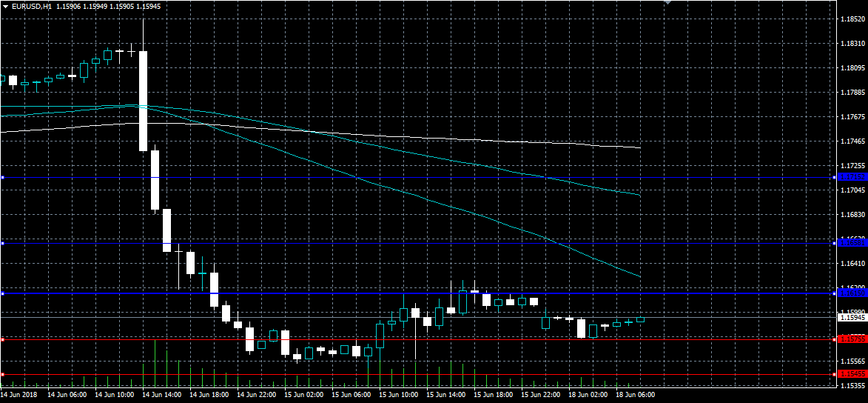868x403 pixels.
Task: Click the 15 Jun 14:00 time label
Action: pos(446,395)
